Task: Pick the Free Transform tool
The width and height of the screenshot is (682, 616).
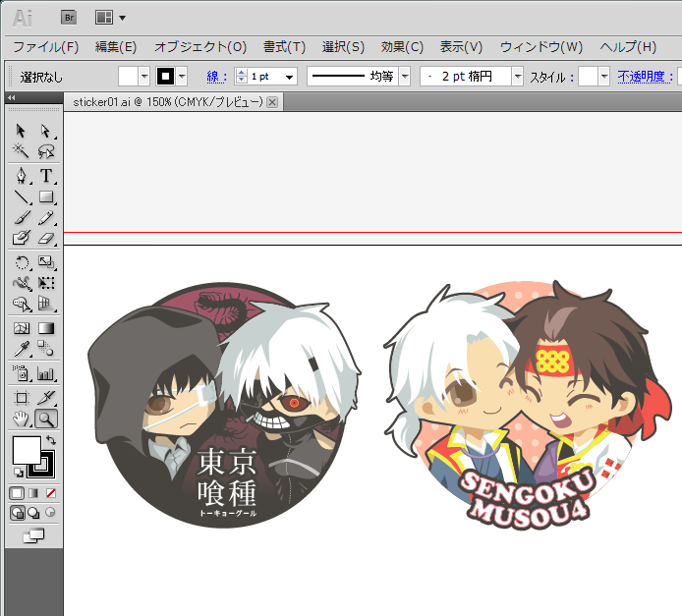Action: pyautogui.click(x=45, y=283)
